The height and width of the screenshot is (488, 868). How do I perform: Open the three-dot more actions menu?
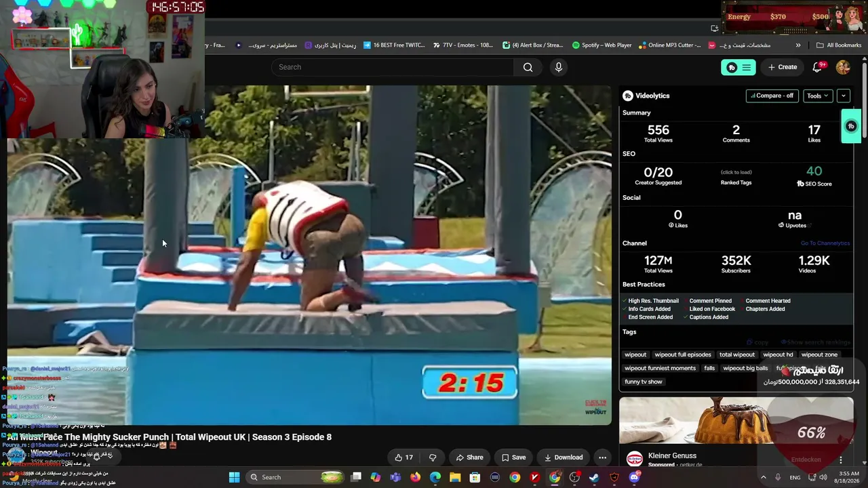click(x=602, y=457)
